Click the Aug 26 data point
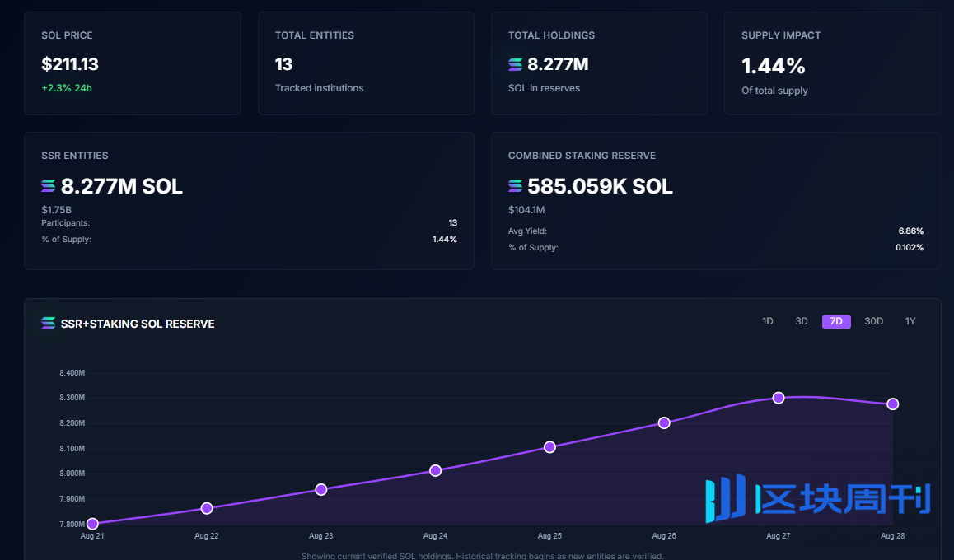Screen dimensions: 954x560 (664, 423)
